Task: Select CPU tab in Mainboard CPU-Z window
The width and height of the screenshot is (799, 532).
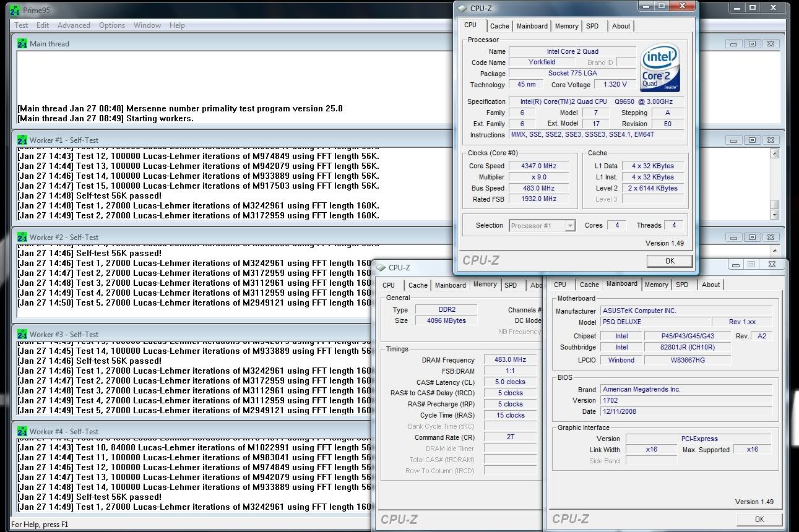Action: point(560,285)
